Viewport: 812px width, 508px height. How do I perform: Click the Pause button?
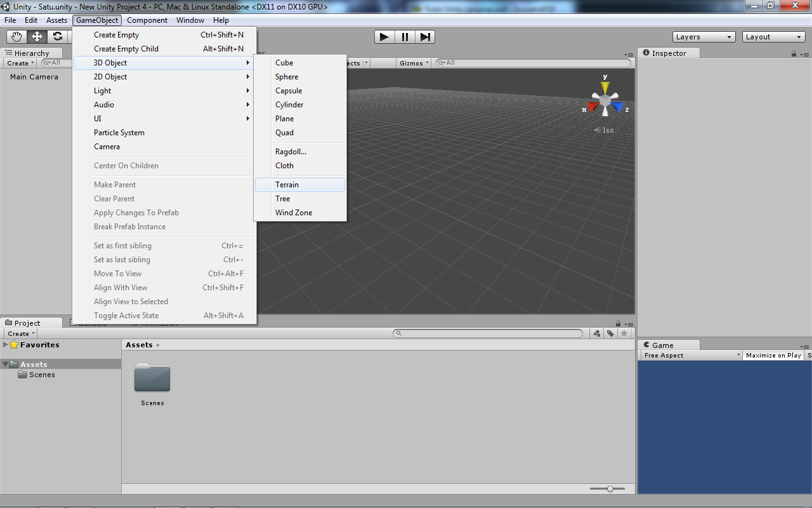(405, 37)
